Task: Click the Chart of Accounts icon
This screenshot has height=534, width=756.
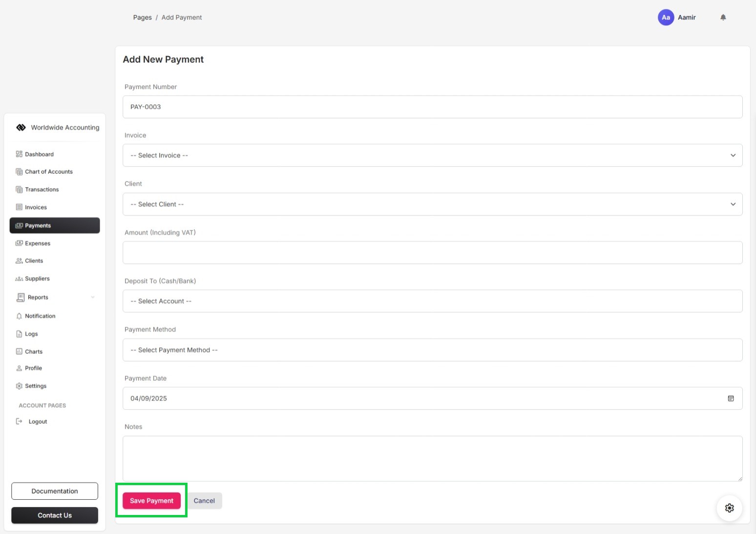Action: pyautogui.click(x=19, y=171)
